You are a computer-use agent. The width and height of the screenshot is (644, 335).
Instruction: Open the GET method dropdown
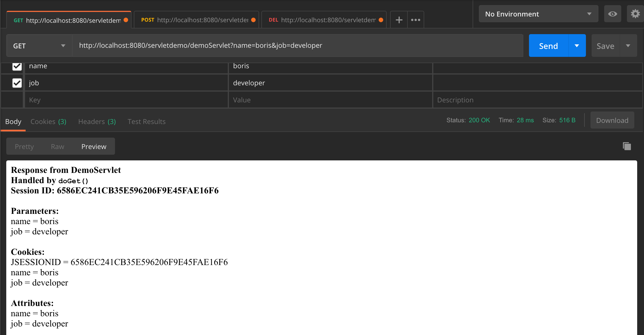tap(38, 46)
